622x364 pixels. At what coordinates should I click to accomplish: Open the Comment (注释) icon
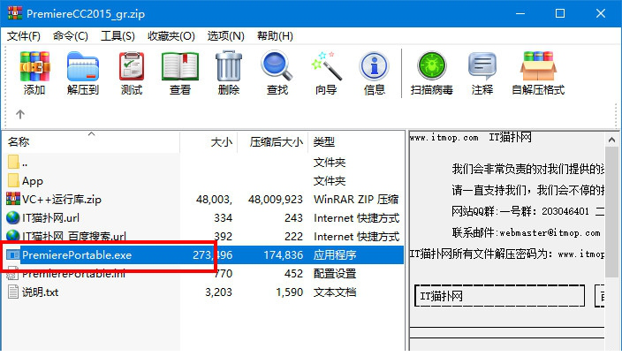pyautogui.click(x=482, y=66)
